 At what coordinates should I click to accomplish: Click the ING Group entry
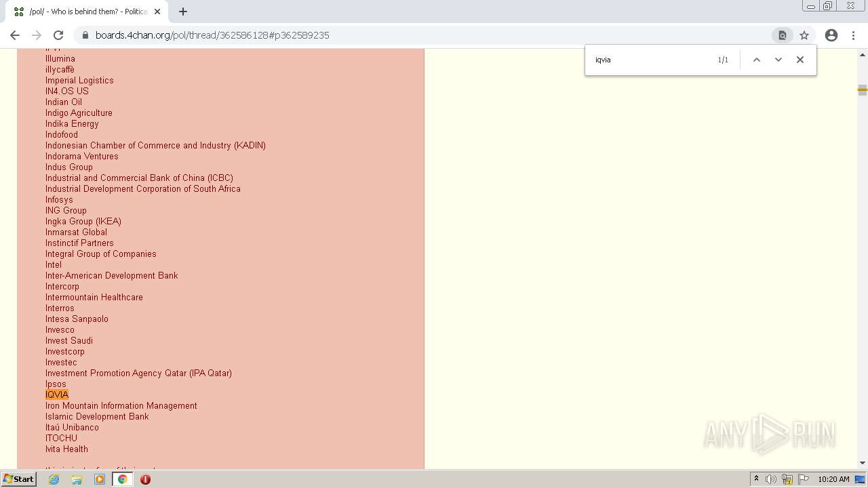(66, 210)
